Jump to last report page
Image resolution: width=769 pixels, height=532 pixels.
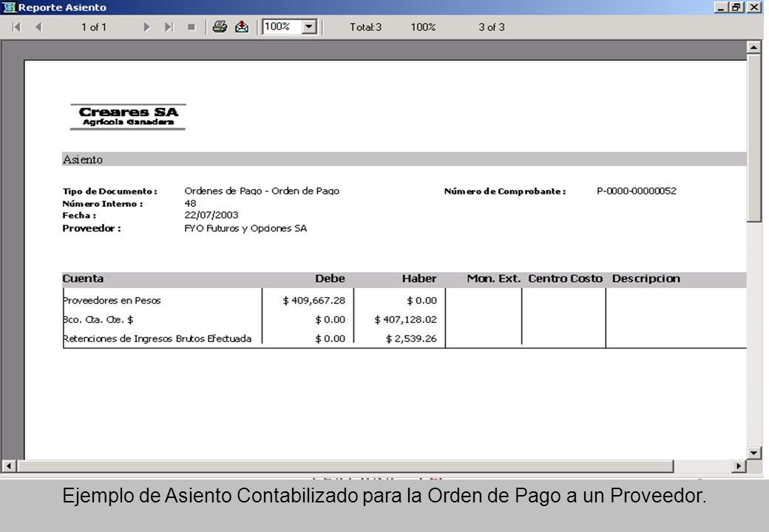(169, 27)
